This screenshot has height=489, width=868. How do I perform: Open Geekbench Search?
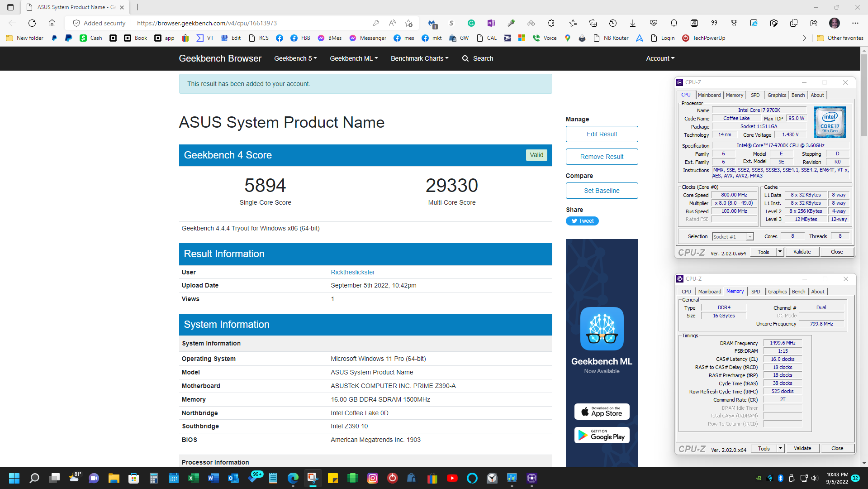pyautogui.click(x=478, y=58)
